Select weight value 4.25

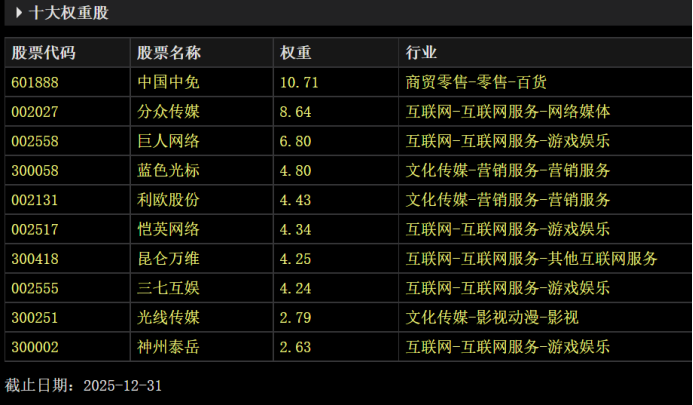(295, 259)
